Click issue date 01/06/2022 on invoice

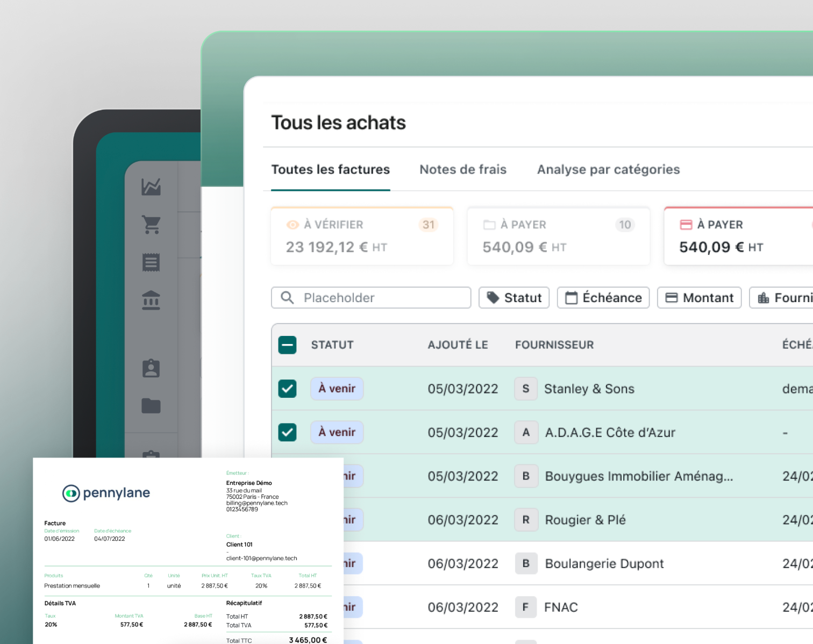tap(60, 539)
